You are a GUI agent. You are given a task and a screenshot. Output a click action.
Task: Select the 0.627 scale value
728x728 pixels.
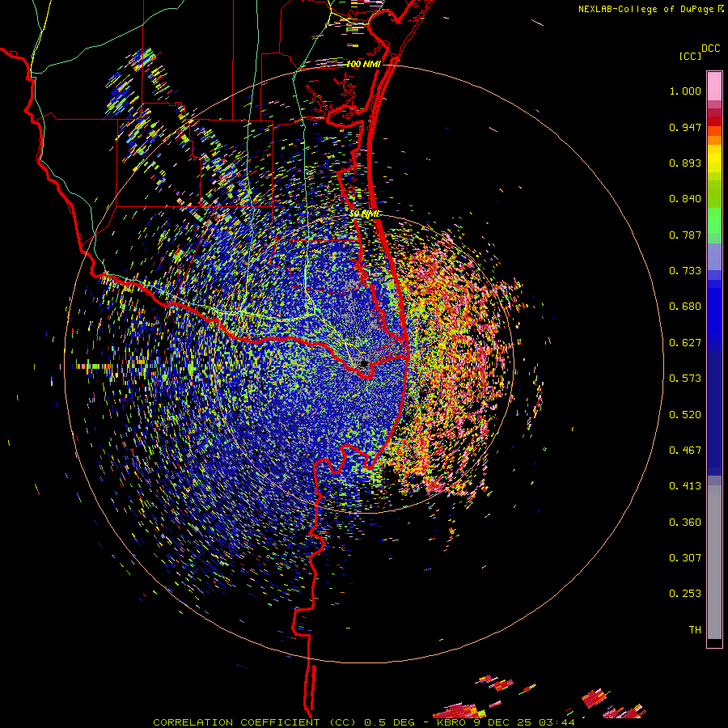pos(685,343)
